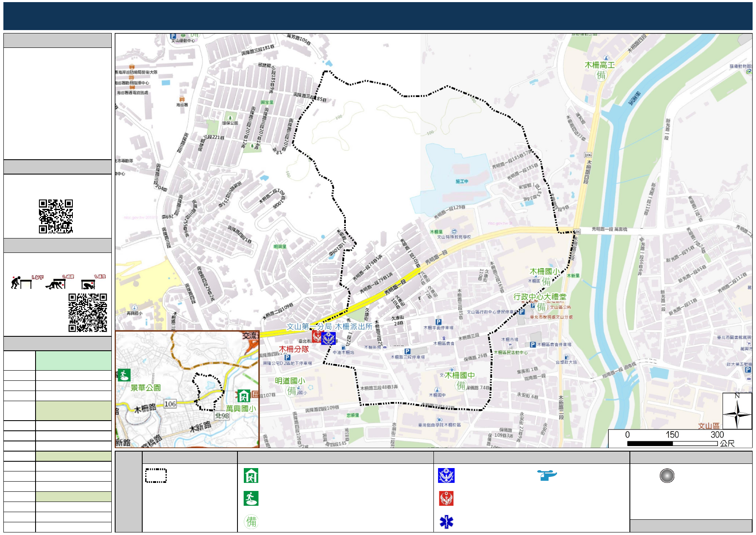Click the '行政中心大禮堂' label
Viewport: 756px width, 535px height.
point(540,297)
